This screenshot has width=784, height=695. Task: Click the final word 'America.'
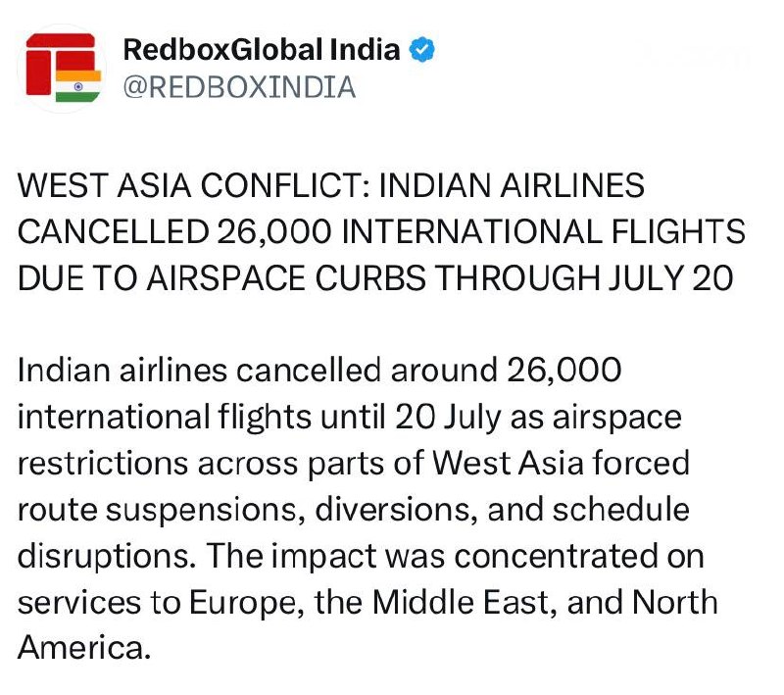click(x=84, y=648)
